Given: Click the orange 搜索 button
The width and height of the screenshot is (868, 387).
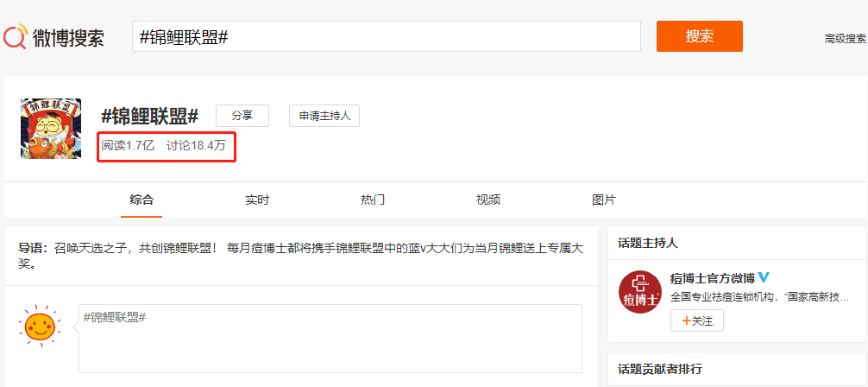Looking at the screenshot, I should pos(699,36).
